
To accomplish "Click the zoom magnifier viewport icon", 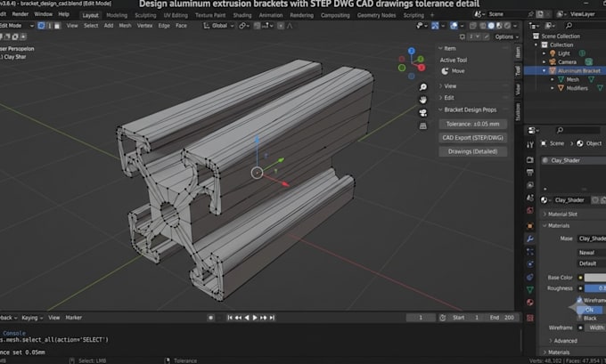I will [423, 87].
